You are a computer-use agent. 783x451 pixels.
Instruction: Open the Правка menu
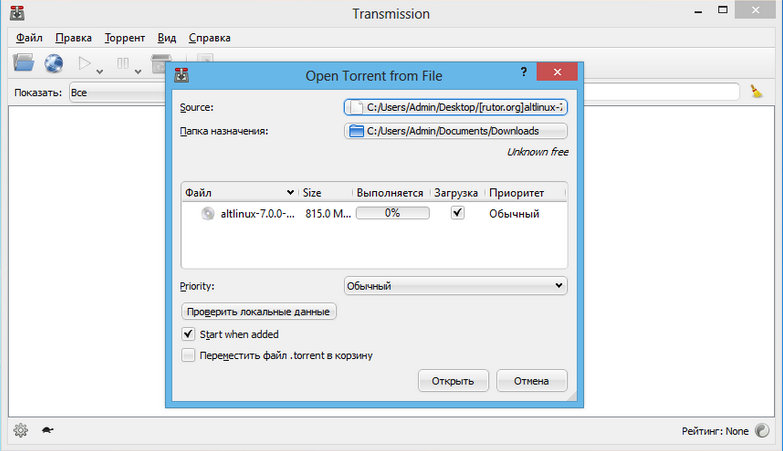tap(73, 38)
